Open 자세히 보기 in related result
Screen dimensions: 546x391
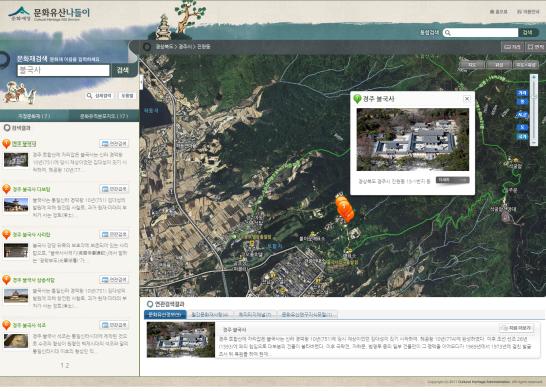tap(517, 328)
